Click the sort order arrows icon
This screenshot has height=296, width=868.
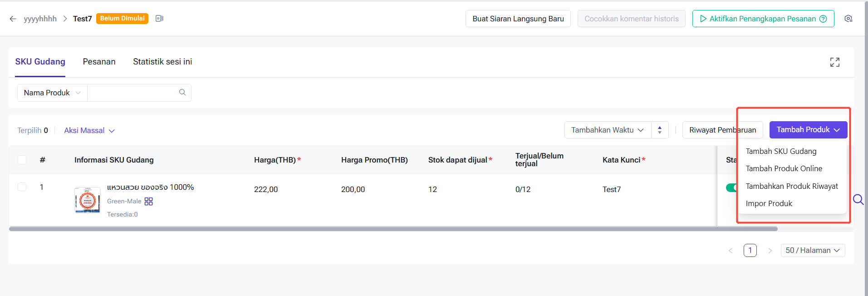[x=660, y=130]
